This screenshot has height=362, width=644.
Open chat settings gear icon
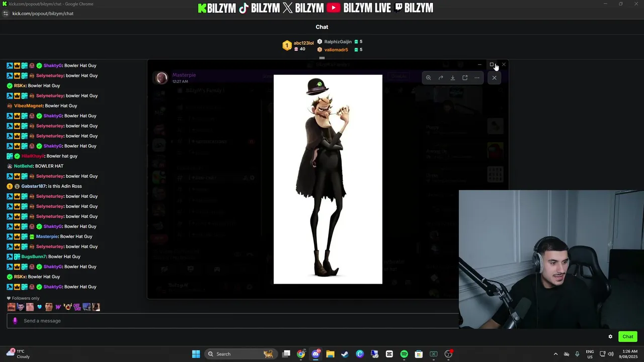pos(610,337)
